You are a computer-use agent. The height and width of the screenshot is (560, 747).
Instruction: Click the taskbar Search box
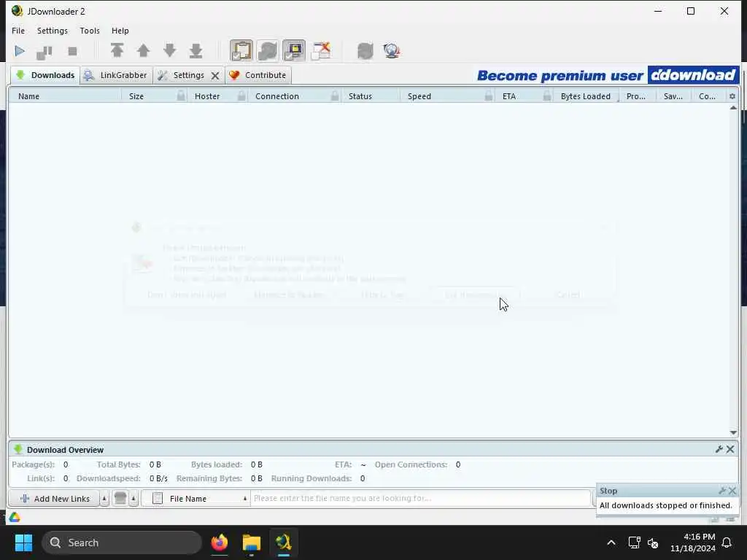(x=122, y=542)
